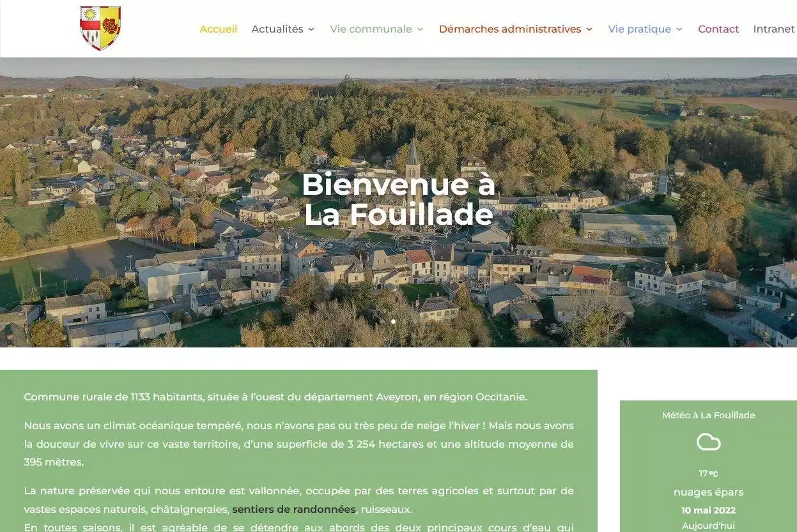
Task: Click the cloud weather icon
Action: point(708,442)
